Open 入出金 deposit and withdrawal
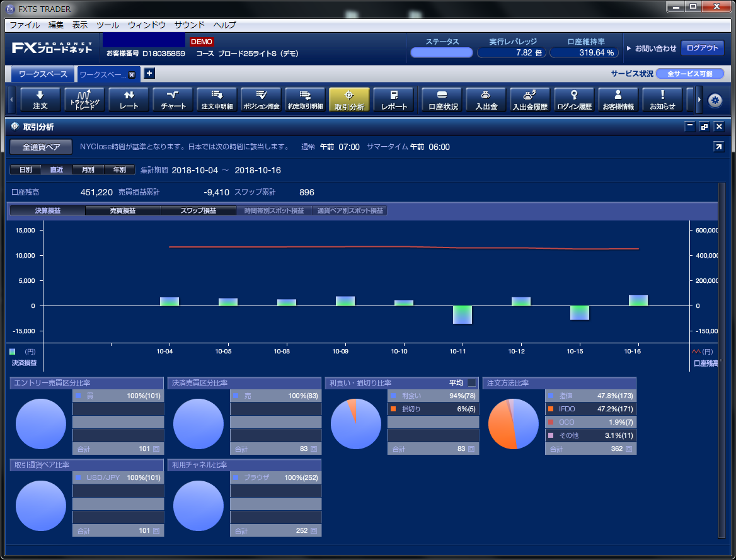Image resolution: width=736 pixels, height=560 pixels. [x=486, y=100]
